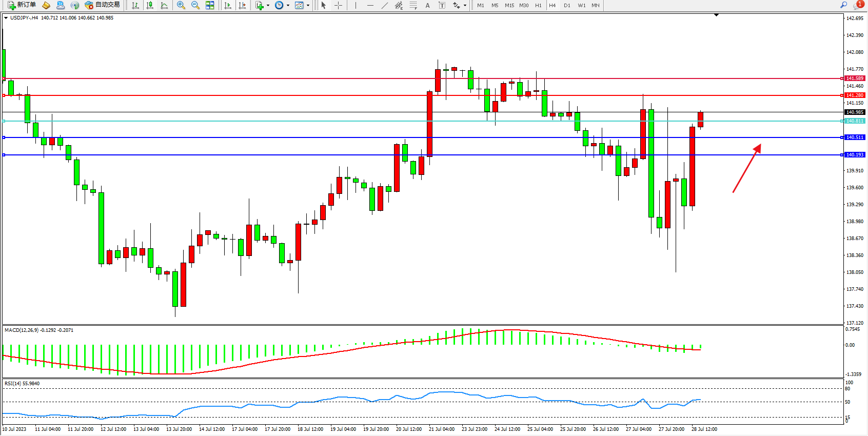Open the New Order (新订单) dialog
The height and width of the screenshot is (436, 868).
pos(22,5)
